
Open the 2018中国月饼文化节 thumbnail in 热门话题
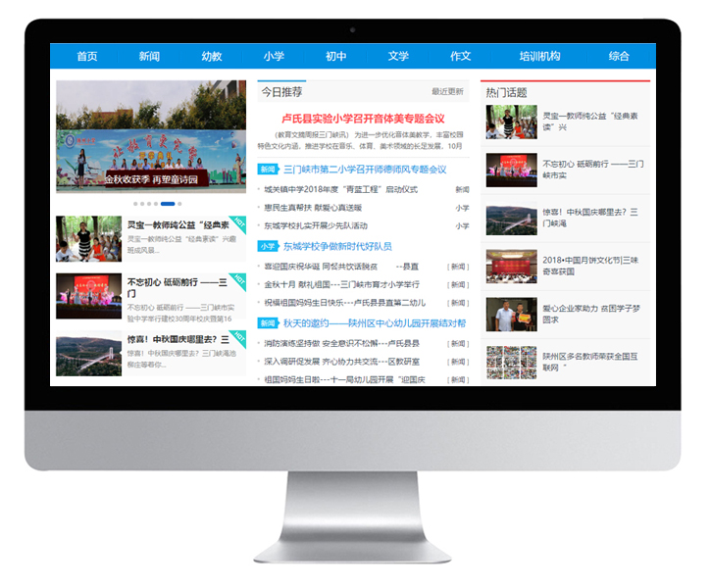pyautogui.click(x=511, y=266)
